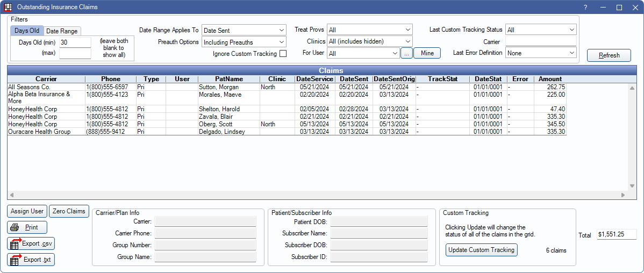Image resolution: width=644 pixels, height=273 pixels.
Task: Expand the Preauth Options dropdown
Action: 244,42
